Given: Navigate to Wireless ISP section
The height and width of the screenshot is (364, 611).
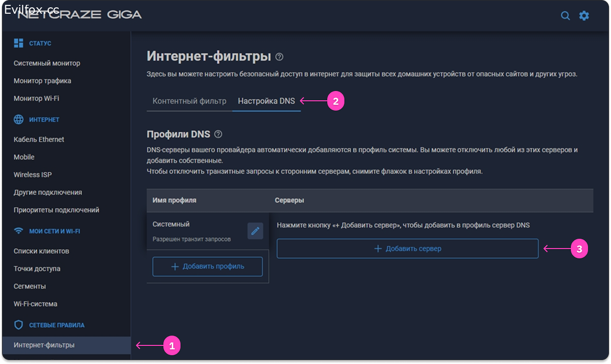Looking at the screenshot, I should click(x=33, y=175).
